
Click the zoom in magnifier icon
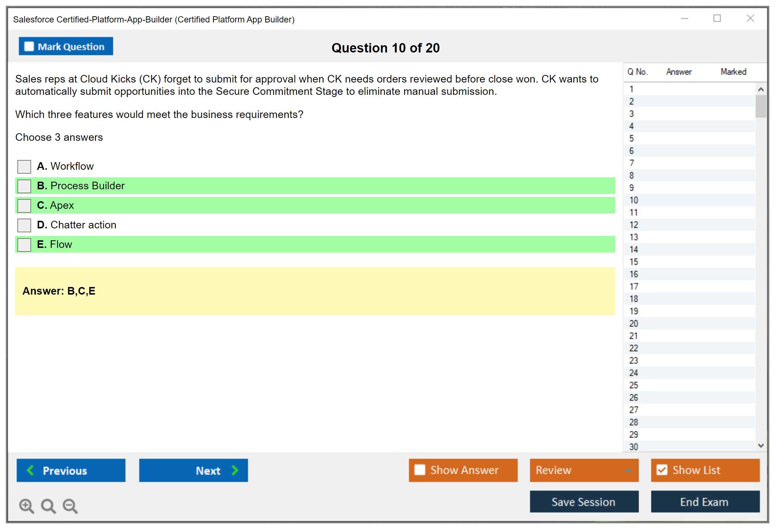click(26, 506)
